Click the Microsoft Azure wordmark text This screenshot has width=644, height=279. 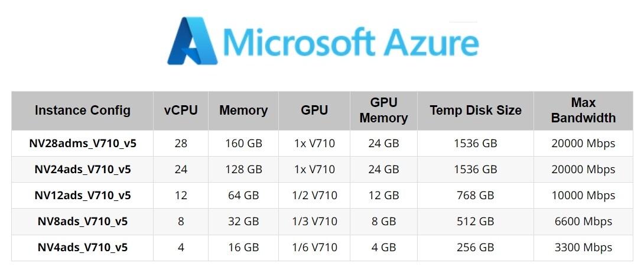tap(351, 43)
